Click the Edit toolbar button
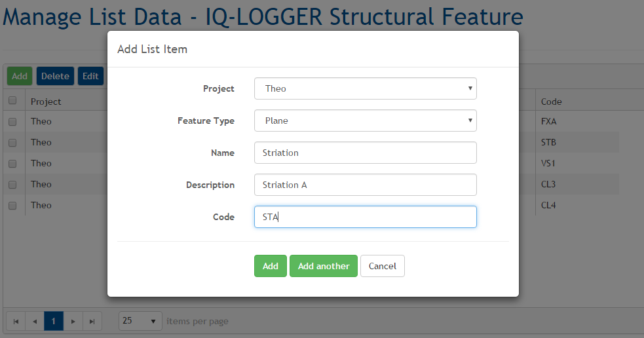This screenshot has height=338, width=644. (x=90, y=76)
